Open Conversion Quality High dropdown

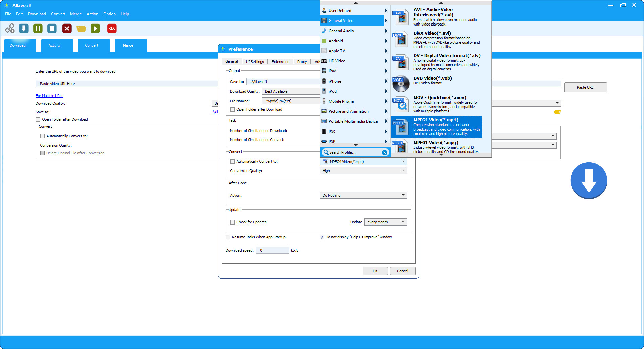pos(363,171)
